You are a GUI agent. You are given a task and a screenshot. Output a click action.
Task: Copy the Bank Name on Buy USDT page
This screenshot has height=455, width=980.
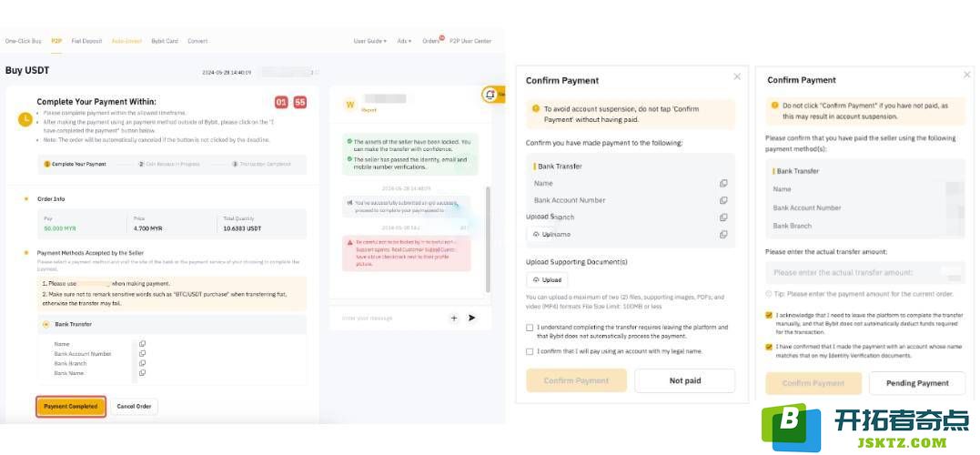[x=143, y=372]
